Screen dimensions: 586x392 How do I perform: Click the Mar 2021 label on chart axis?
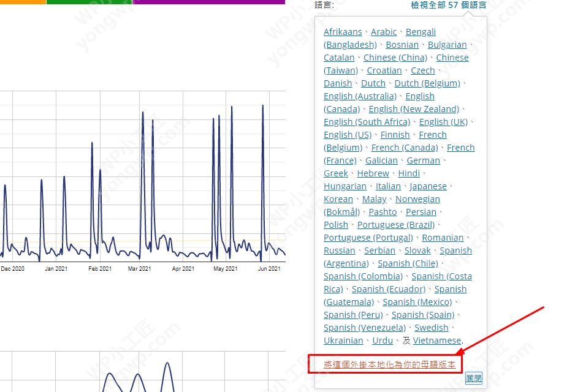coord(139,269)
